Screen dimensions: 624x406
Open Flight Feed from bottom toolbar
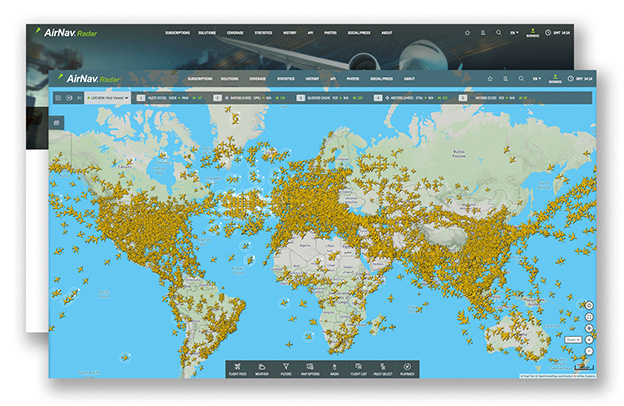pyautogui.click(x=237, y=368)
